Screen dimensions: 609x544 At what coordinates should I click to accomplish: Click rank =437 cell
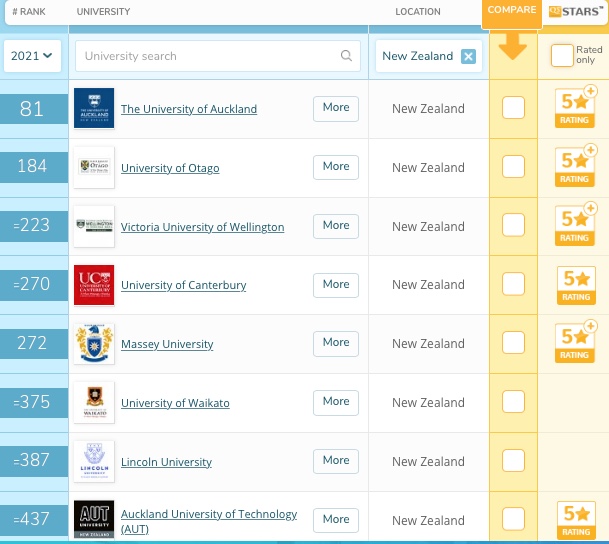click(x=34, y=520)
